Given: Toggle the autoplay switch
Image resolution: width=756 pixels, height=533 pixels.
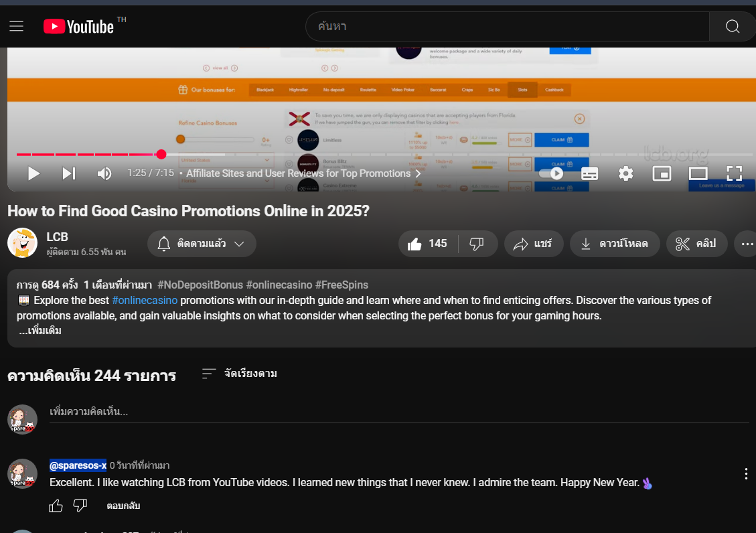Looking at the screenshot, I should [x=551, y=173].
